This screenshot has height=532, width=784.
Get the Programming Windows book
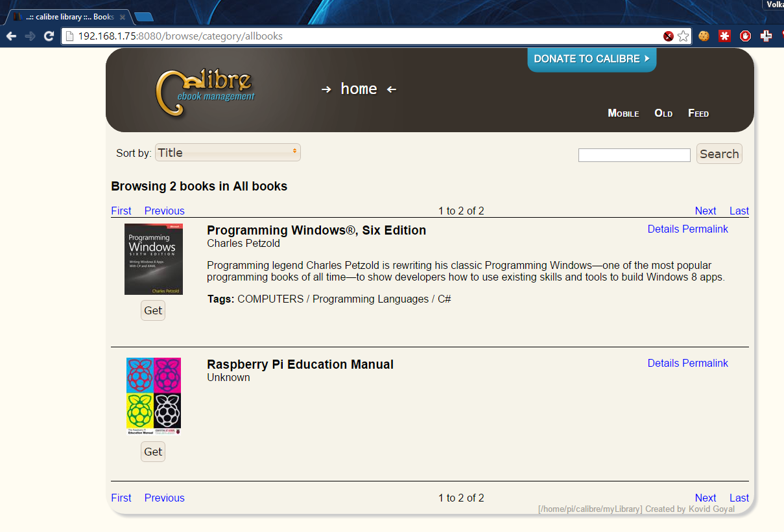pos(153,311)
